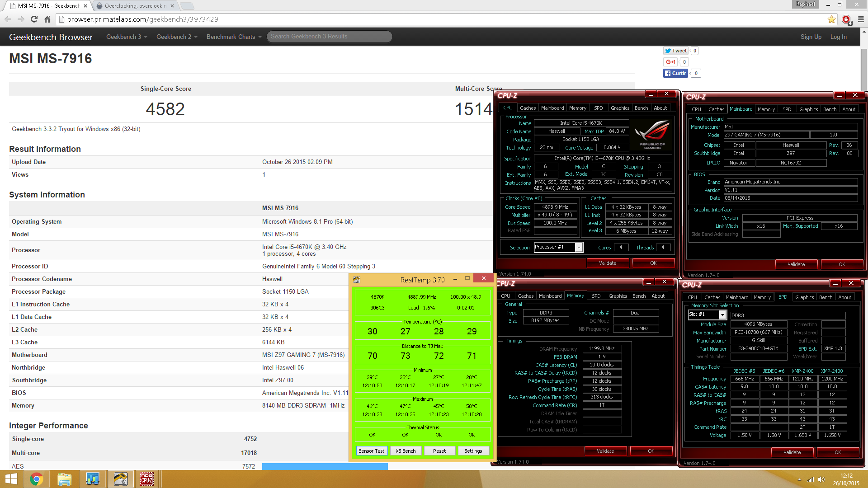Screen dimensions: 868x488
Task: Click Geekbench Browser home link
Action: pyautogui.click(x=51, y=37)
